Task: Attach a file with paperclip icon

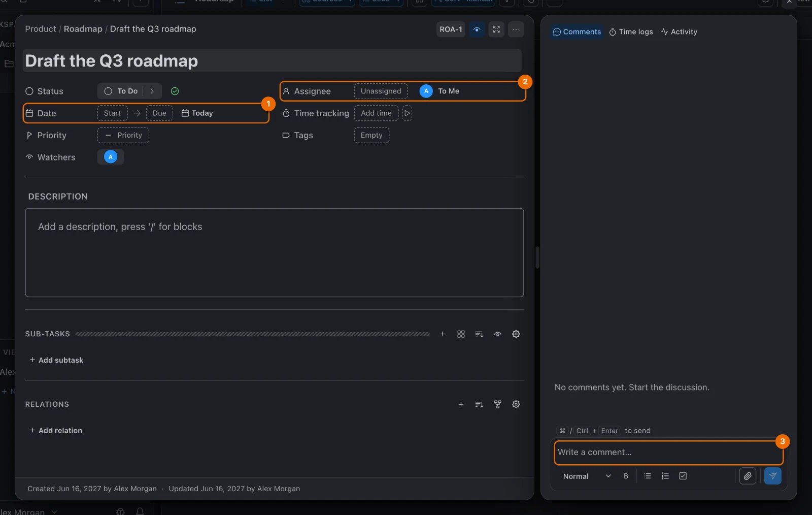Action: tap(748, 476)
